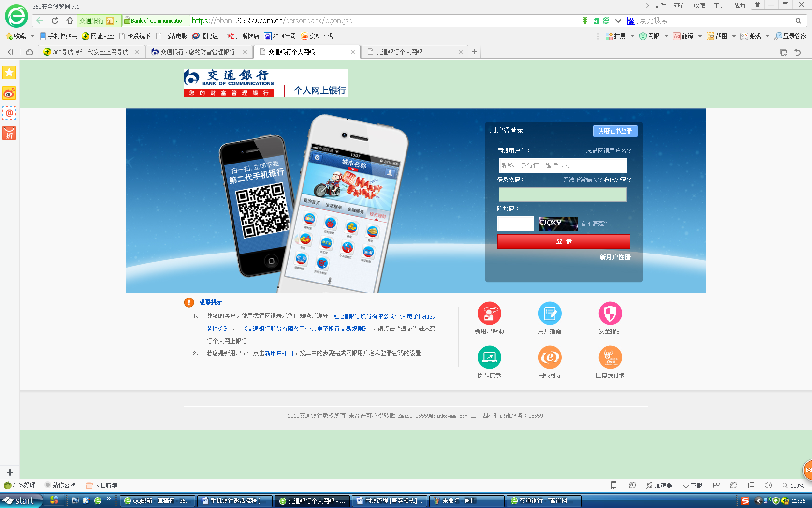This screenshot has height=508, width=812.
Task: Click the browser back arrow button
Action: (40, 21)
